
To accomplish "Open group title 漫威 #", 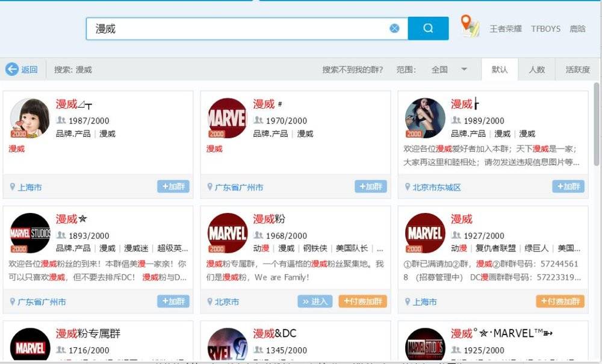I will pos(268,104).
